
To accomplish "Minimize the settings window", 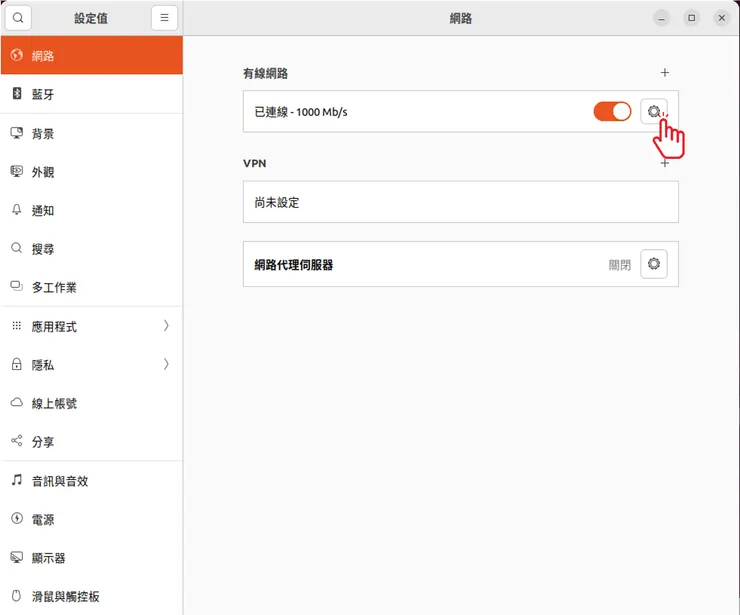I will coord(661,18).
